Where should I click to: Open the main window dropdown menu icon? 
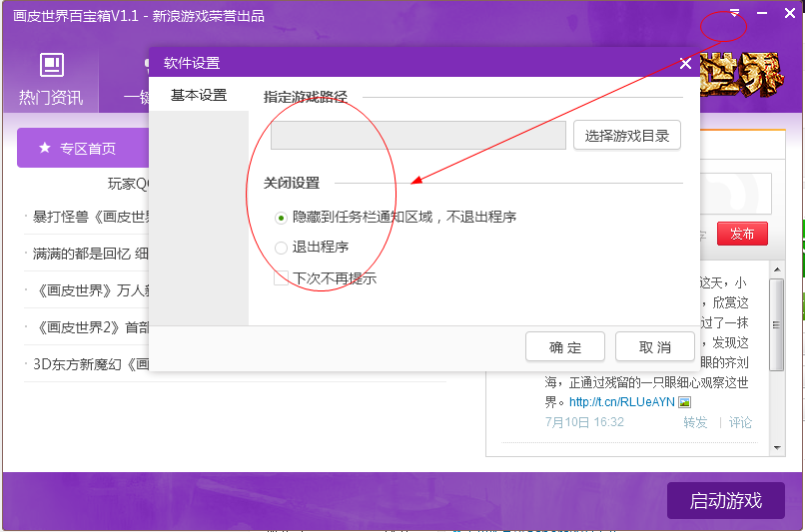[x=735, y=13]
